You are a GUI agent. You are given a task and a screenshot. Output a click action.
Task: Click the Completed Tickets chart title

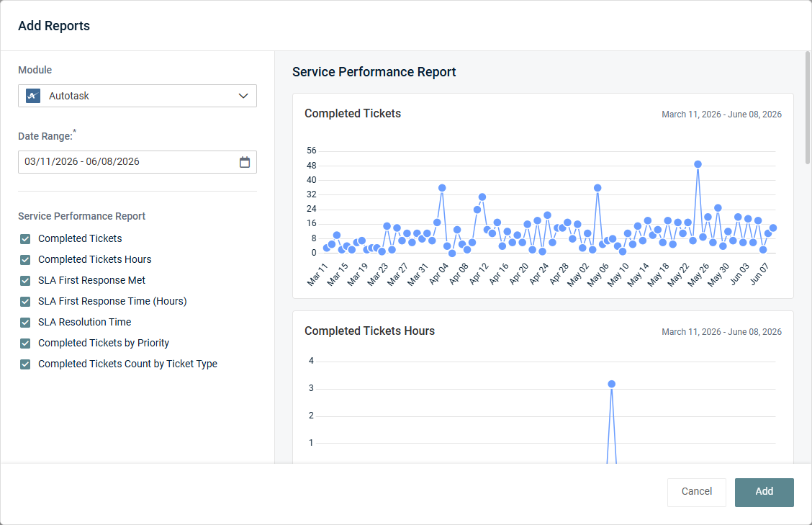point(353,114)
